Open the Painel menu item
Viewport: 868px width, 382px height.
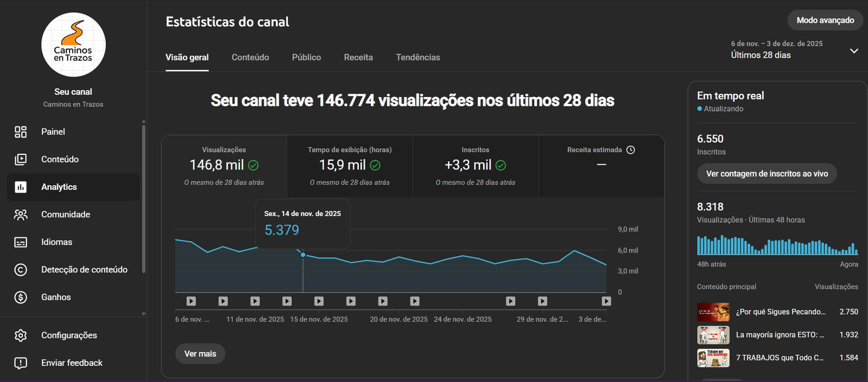73,132
